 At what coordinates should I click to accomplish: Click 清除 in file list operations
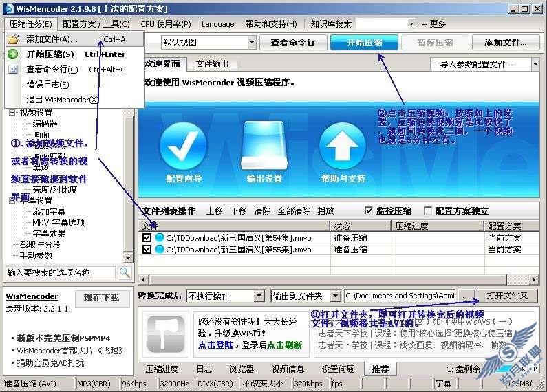[262, 210]
